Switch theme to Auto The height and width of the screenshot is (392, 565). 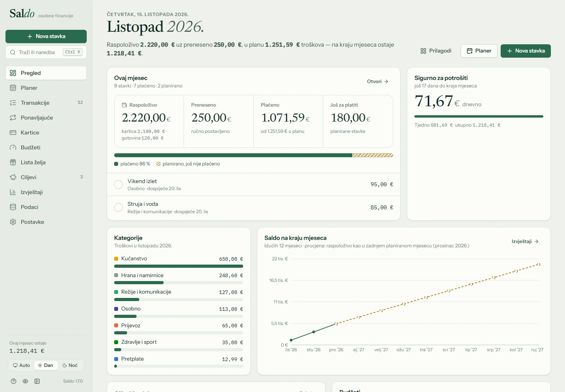22,365
